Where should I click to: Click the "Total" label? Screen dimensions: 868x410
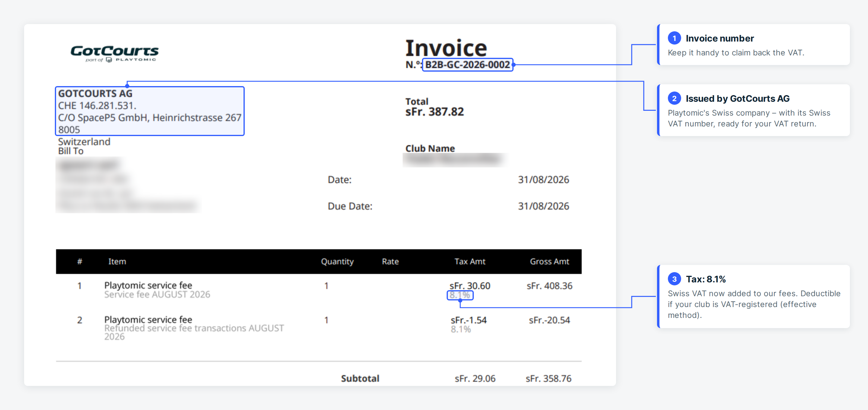[417, 101]
